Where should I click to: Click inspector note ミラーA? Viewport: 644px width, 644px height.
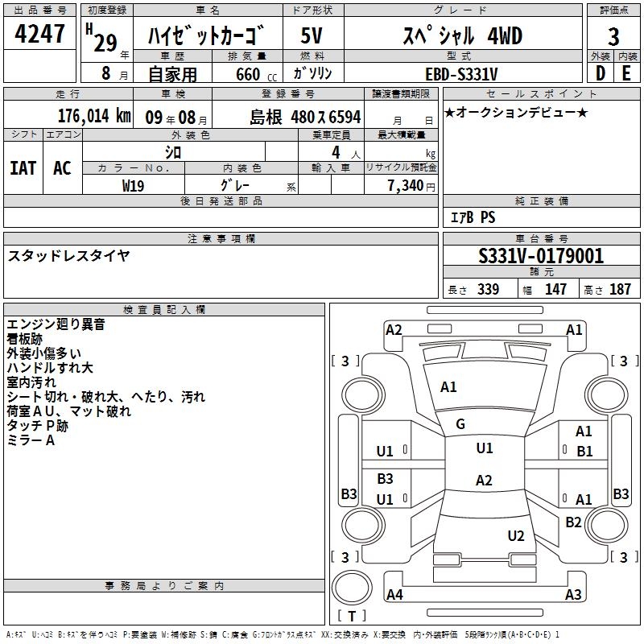tap(31, 440)
